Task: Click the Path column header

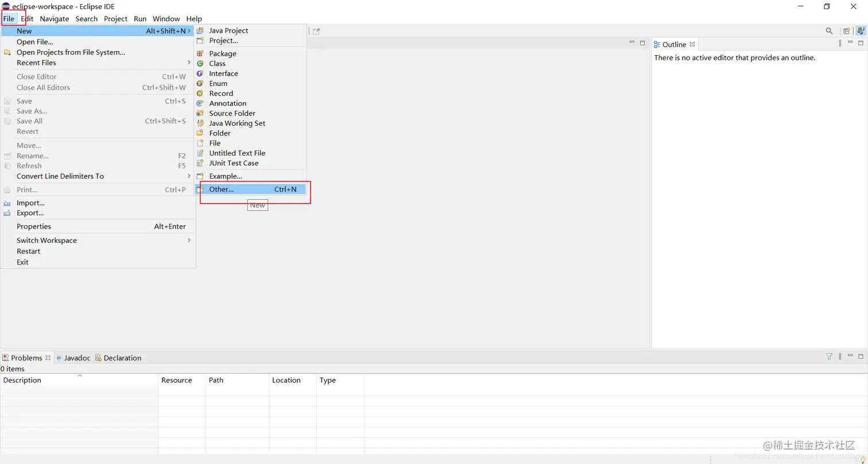Action: 237,380
